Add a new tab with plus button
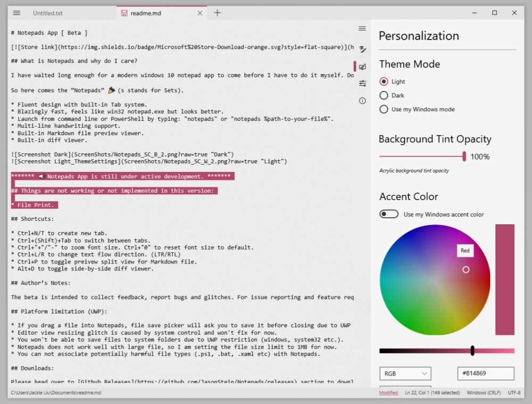The width and height of the screenshot is (532, 404). pyautogui.click(x=217, y=13)
